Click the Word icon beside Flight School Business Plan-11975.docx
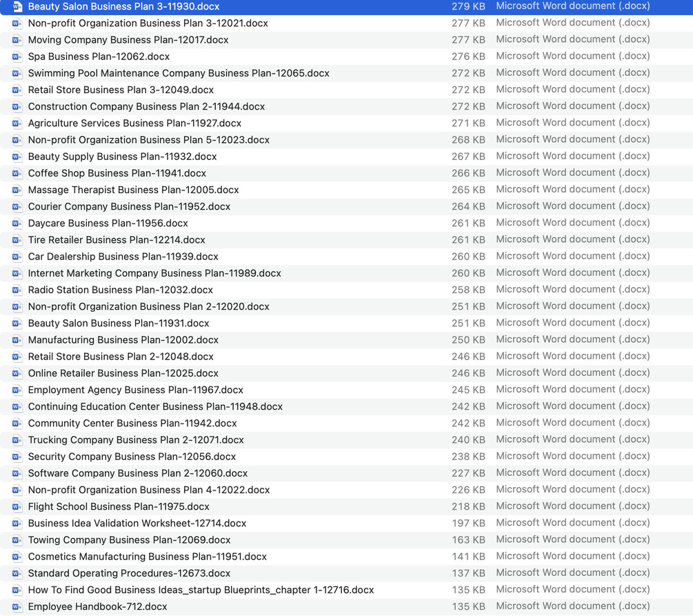693x616 pixels. 17,507
